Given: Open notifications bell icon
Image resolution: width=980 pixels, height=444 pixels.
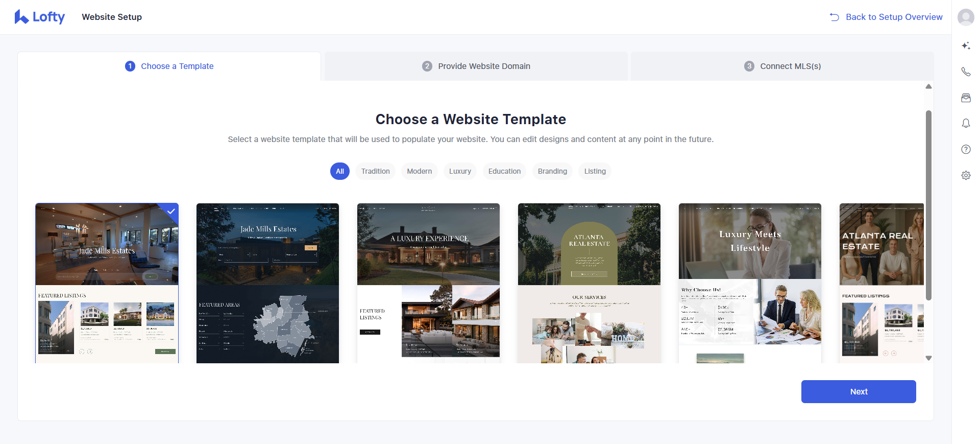Looking at the screenshot, I should pos(966,124).
